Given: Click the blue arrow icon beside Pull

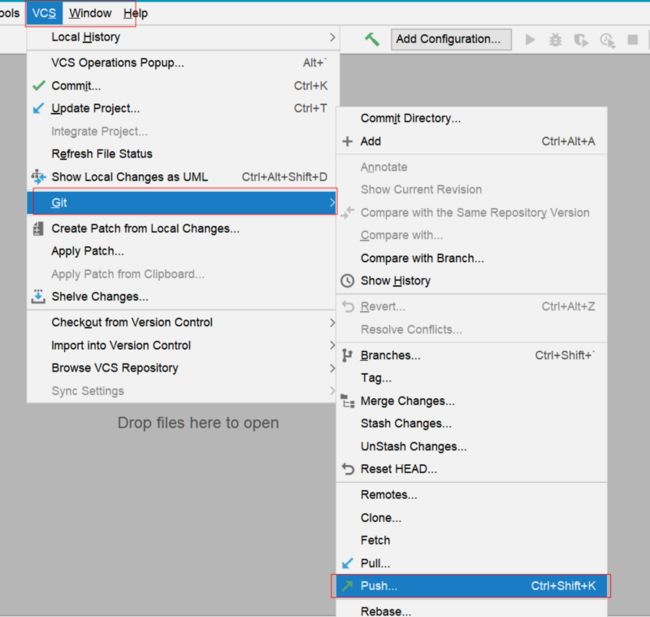Looking at the screenshot, I should tap(347, 563).
